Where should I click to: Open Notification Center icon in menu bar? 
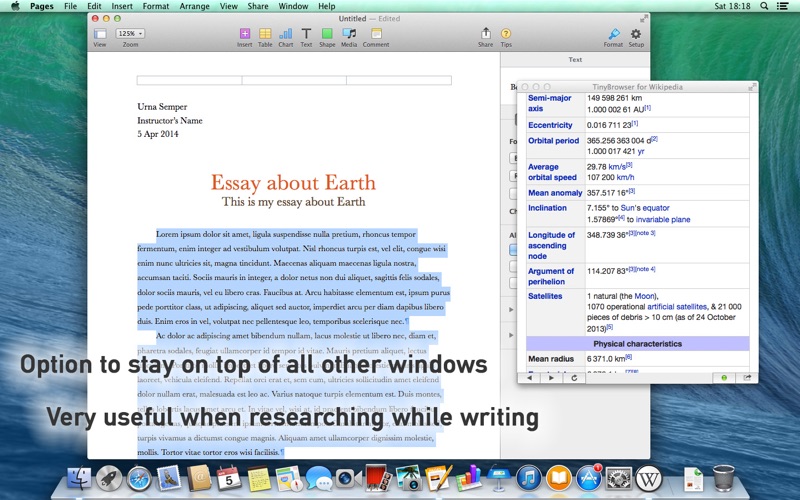pyautogui.click(x=782, y=6)
